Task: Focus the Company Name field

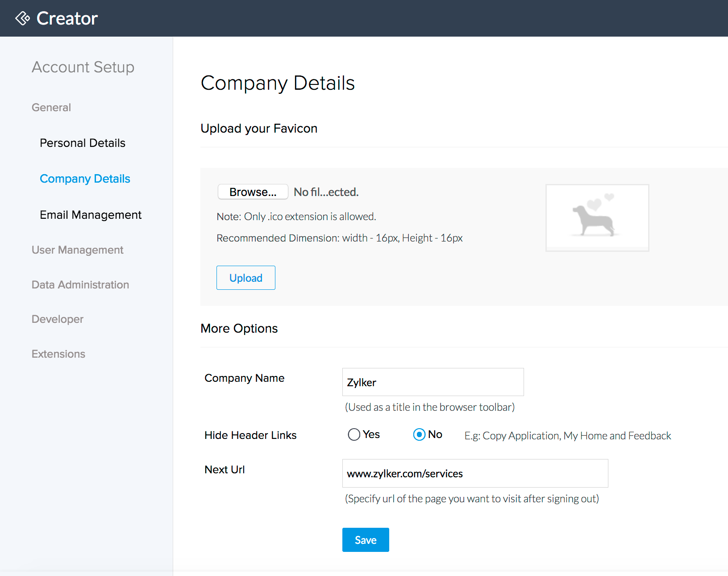Action: click(433, 382)
